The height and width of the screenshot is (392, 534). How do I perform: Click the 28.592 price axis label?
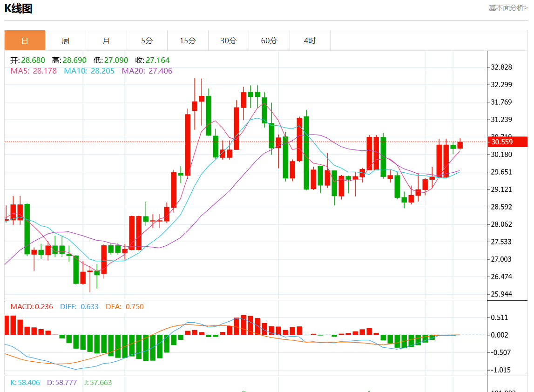pyautogui.click(x=501, y=207)
